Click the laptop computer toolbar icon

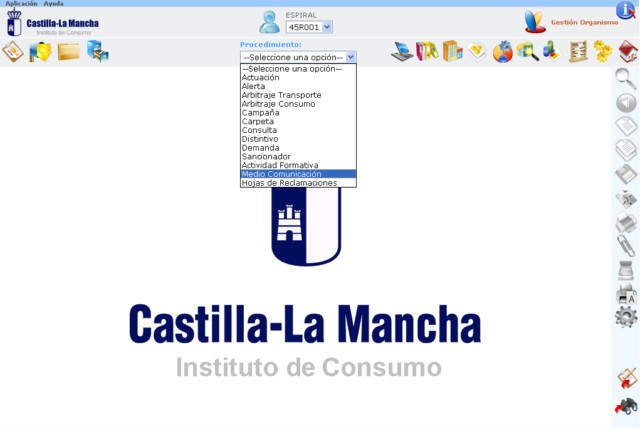[402, 52]
